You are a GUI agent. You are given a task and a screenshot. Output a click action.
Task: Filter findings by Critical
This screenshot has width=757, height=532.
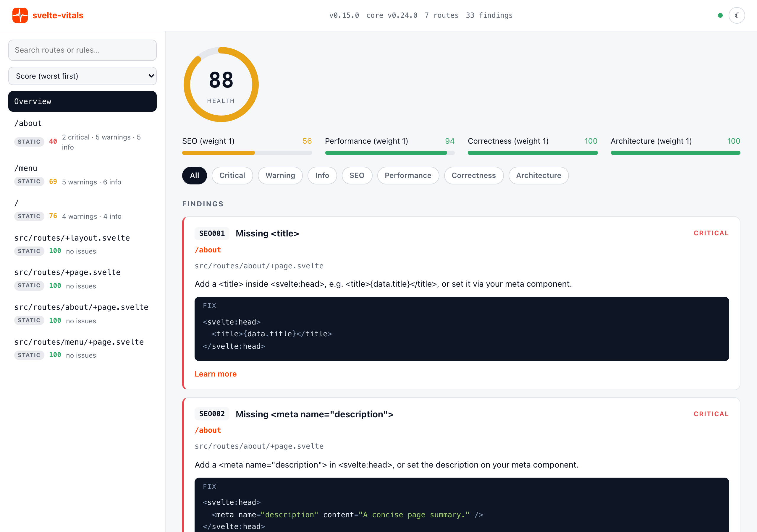click(x=232, y=176)
